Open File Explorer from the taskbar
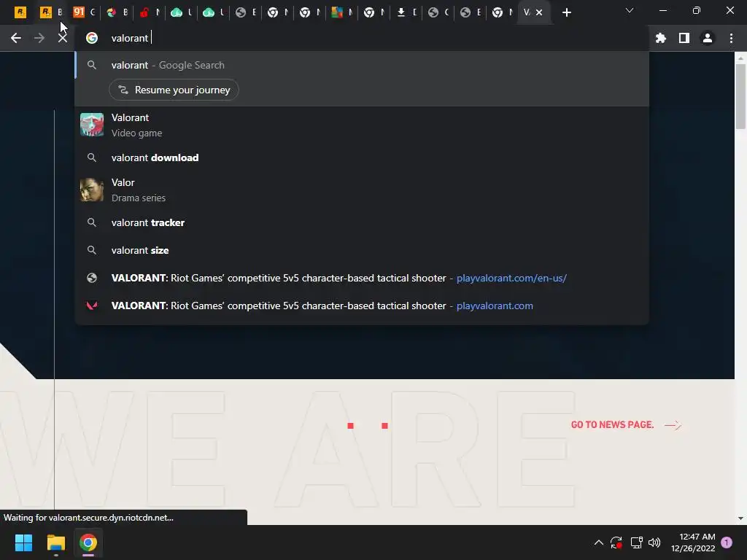This screenshot has width=747, height=560. (55, 542)
